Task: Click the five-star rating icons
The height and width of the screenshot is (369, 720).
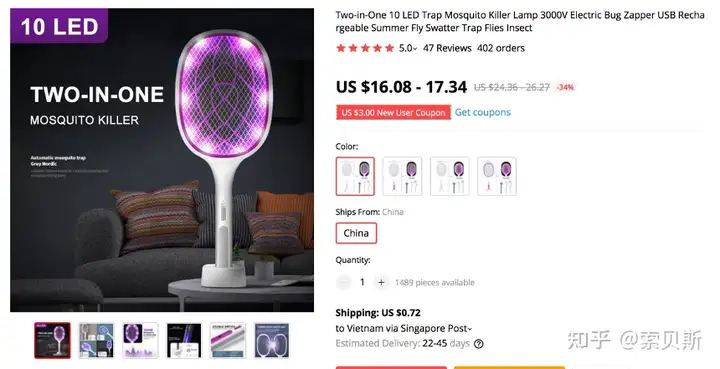Action: (x=365, y=48)
